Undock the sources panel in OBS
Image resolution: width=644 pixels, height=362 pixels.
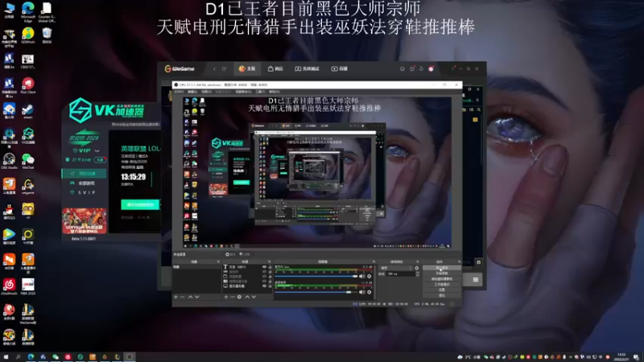click(x=270, y=261)
